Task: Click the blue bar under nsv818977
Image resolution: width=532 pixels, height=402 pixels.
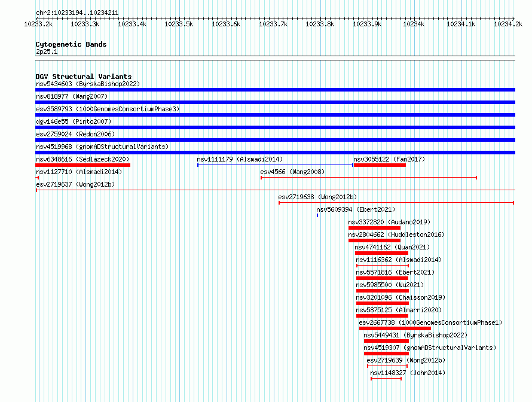Action: (x=275, y=102)
